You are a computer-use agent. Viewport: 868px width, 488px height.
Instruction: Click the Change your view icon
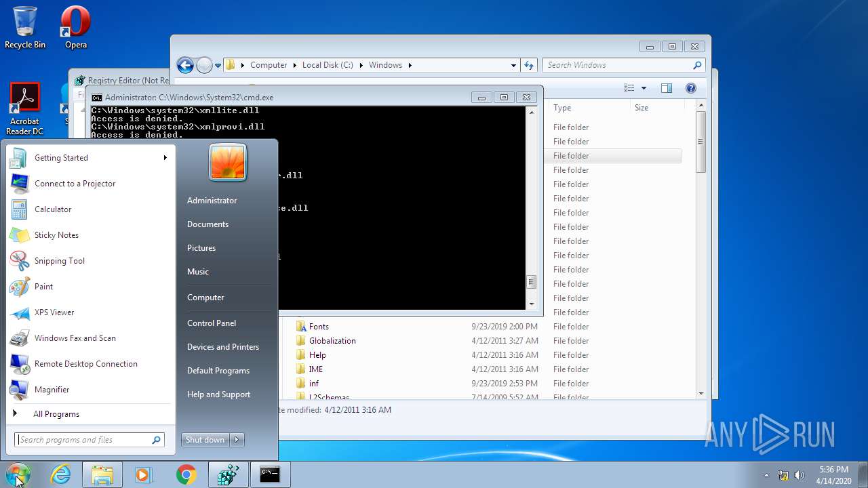pos(629,88)
